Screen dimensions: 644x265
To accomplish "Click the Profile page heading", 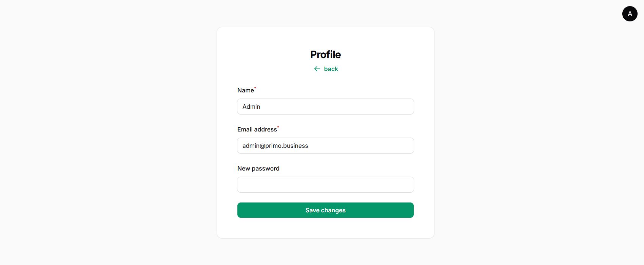I will [326, 54].
